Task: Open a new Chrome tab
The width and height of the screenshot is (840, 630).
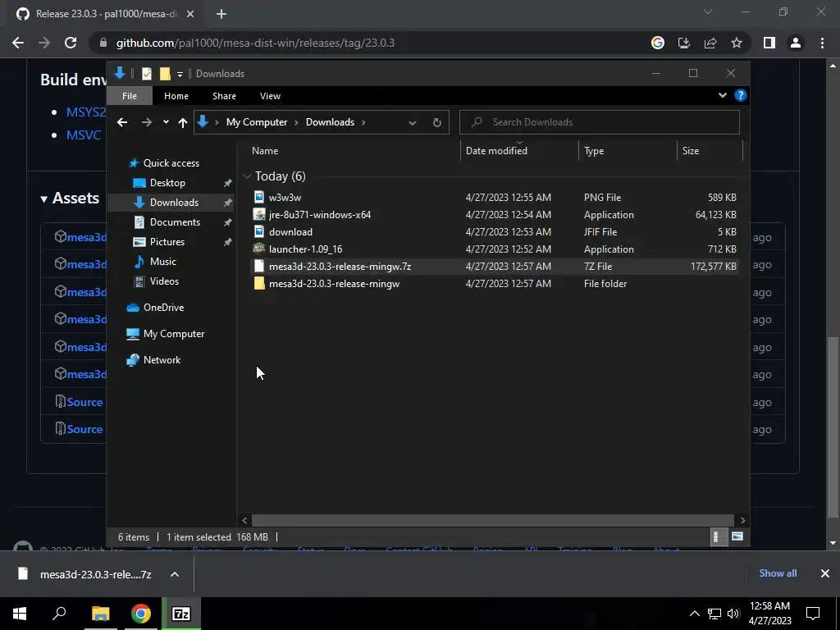Action: [221, 14]
